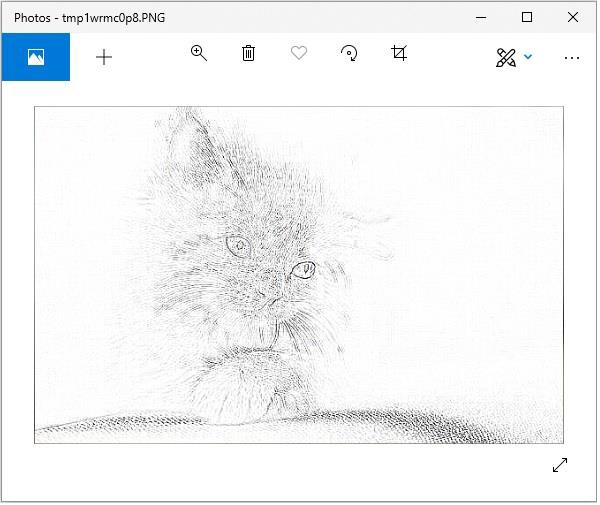Zoom in with the magnifier icon

(199, 53)
